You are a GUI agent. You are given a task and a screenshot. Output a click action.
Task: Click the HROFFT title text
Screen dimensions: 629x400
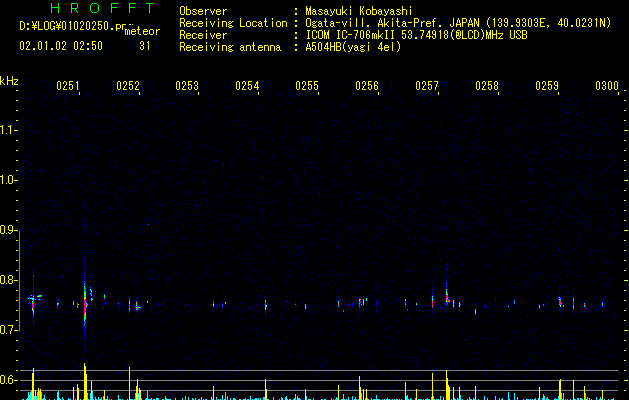103,8
